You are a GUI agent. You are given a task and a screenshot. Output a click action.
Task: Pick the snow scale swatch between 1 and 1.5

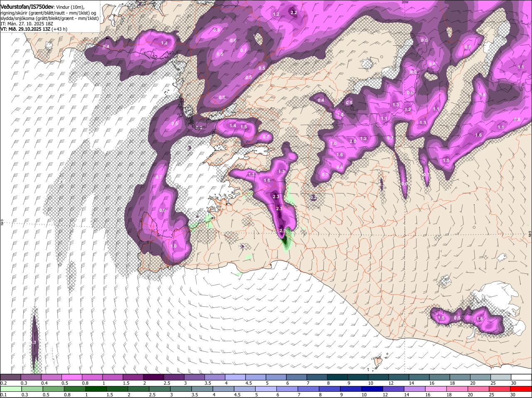(113, 377)
